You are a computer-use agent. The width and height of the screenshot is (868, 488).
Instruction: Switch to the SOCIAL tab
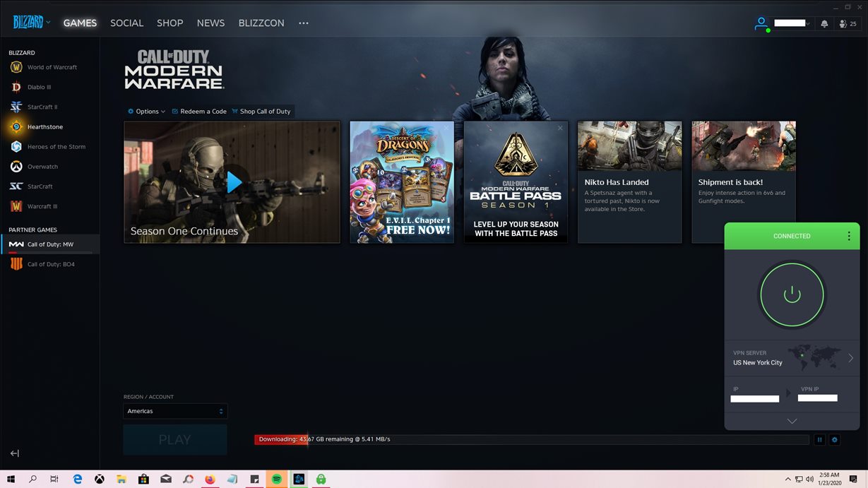pos(126,23)
